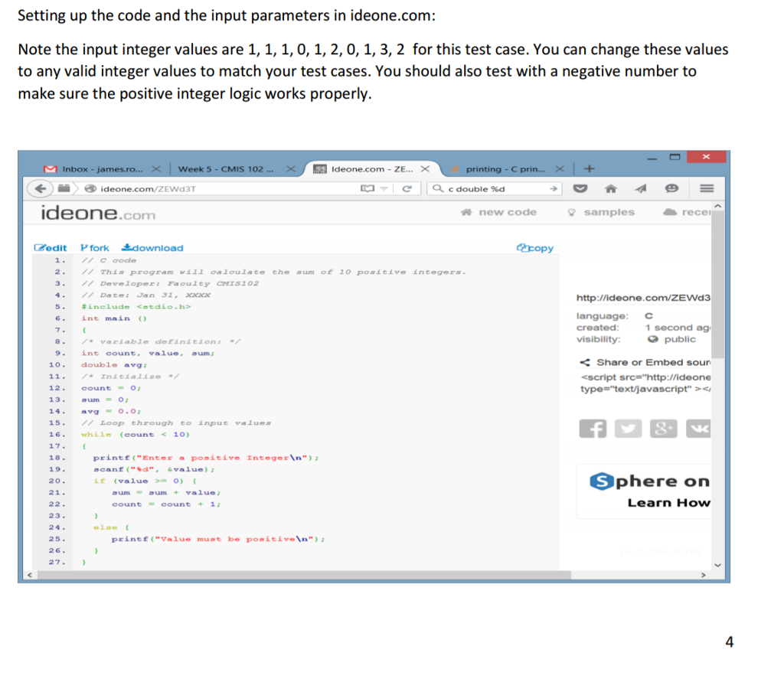Viewport: 784px width, 682px height.
Task: Open Firefox's Pocket saving toggle icon
Action: [581, 188]
